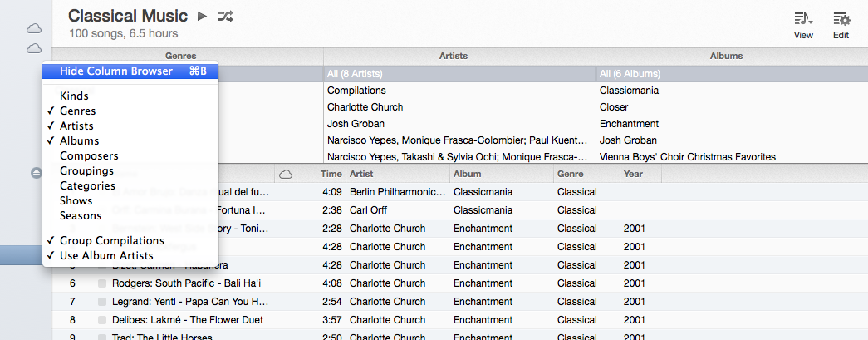Sort songs by Album column header
Image resolution: width=868 pixels, height=340 pixels.
pyautogui.click(x=502, y=174)
